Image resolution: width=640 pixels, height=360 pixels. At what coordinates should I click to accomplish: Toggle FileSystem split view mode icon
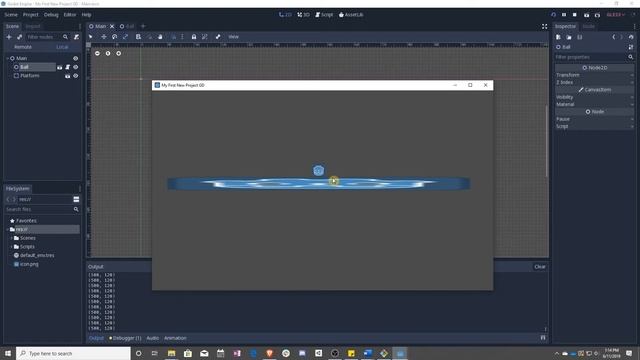coord(76,199)
